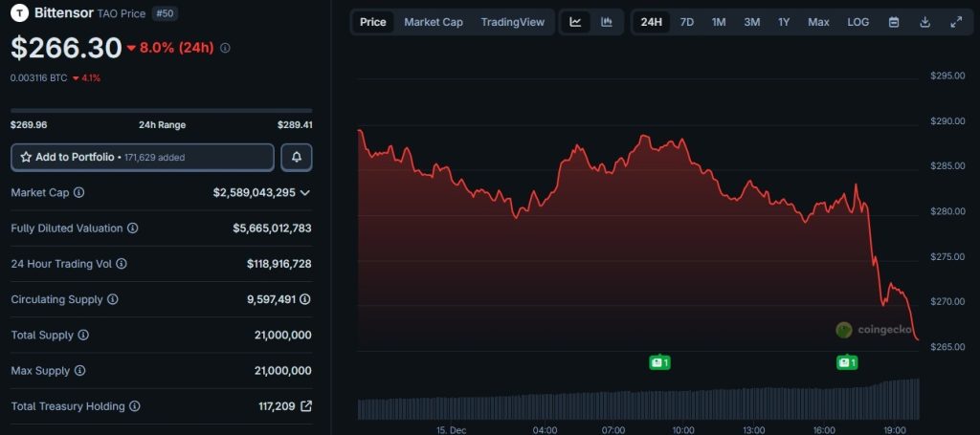Download chart data icon

(x=924, y=22)
